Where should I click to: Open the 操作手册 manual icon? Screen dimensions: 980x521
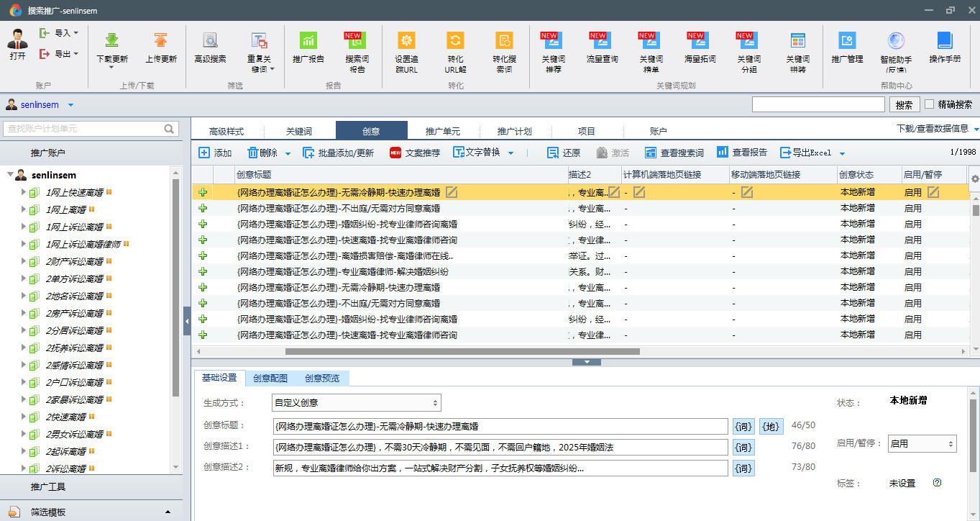tap(944, 41)
